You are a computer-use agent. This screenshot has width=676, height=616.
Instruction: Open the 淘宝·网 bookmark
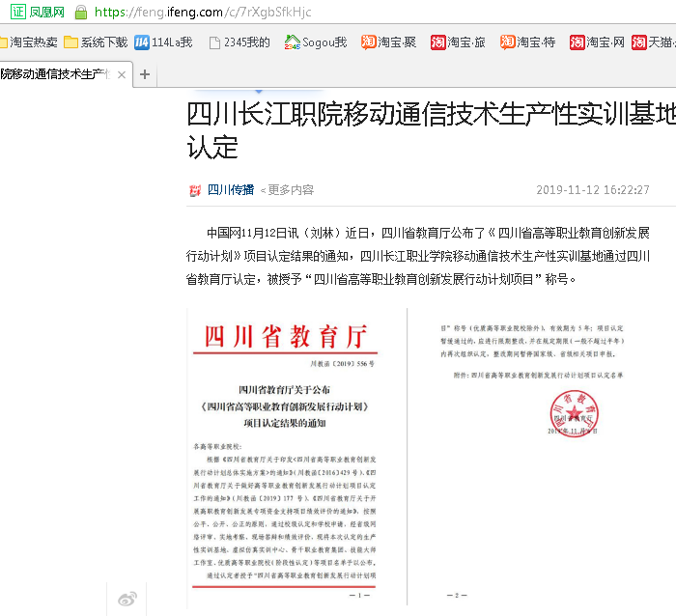click(597, 42)
